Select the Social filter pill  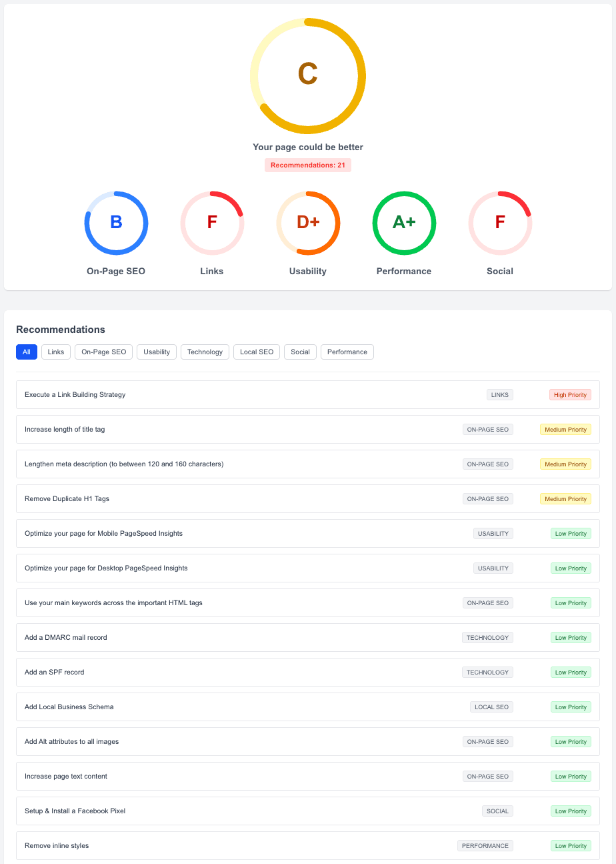[299, 352]
